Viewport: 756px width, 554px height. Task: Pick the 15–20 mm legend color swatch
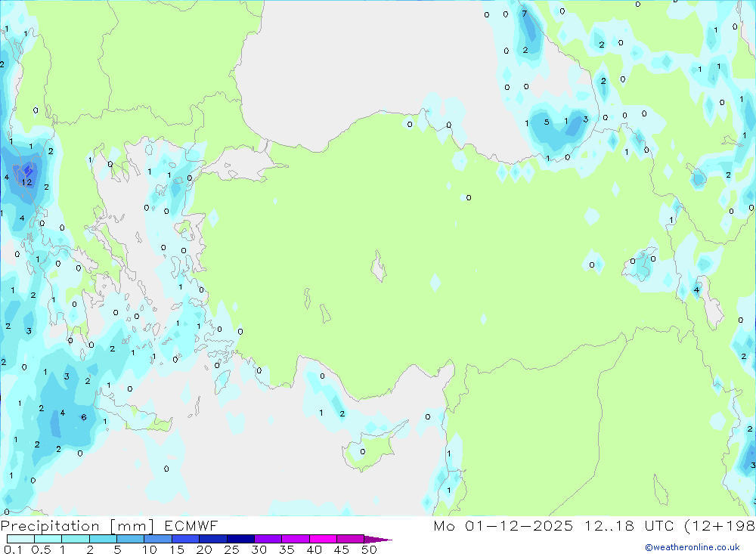pos(186,539)
